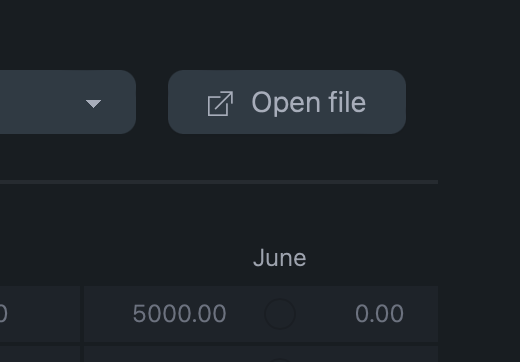Click the empty dropdown area left of its arrow
Viewport: 520px width, 362px height.
(40, 102)
